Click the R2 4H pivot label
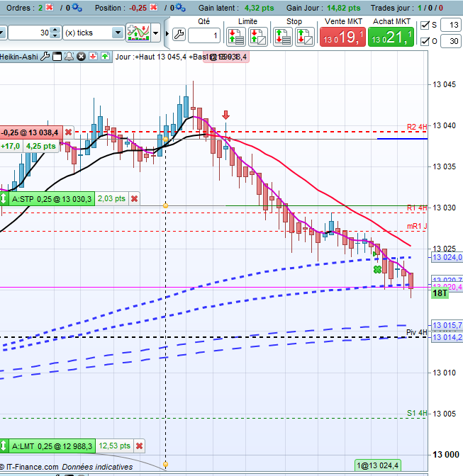This screenshot has height=476, width=463. click(x=417, y=127)
